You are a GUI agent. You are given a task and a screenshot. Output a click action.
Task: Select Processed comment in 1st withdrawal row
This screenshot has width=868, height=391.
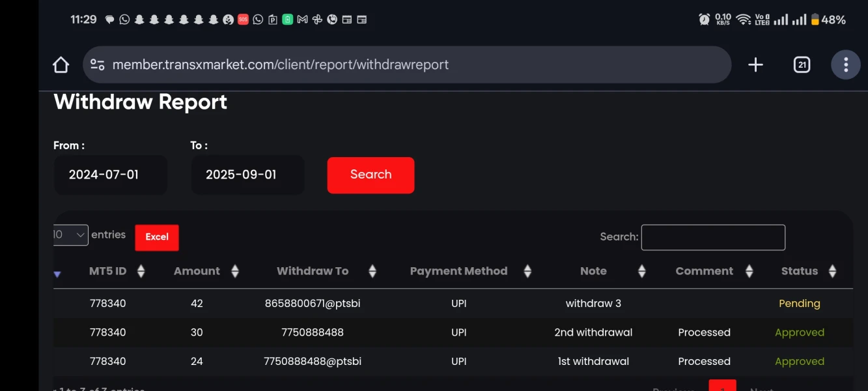point(705,361)
